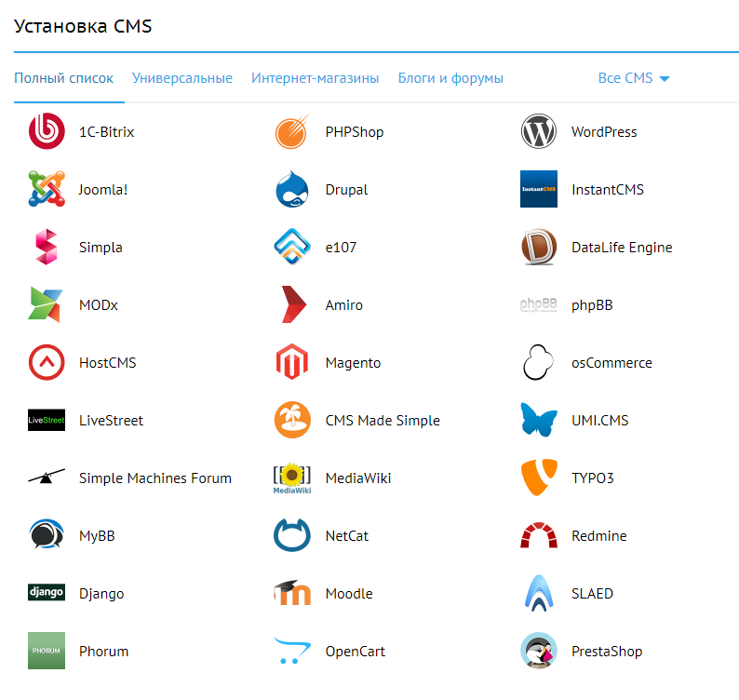Open the Magento text link
This screenshot has width=739, height=700.
(353, 362)
